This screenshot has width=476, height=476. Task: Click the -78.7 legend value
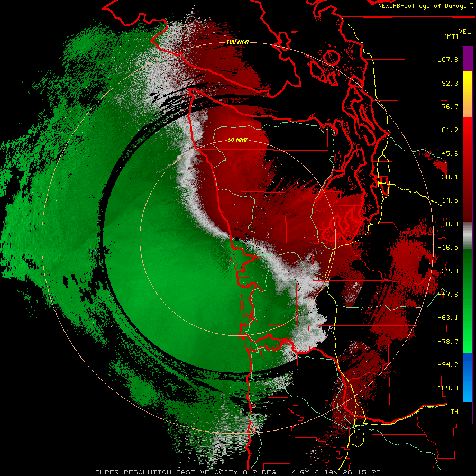pos(448,341)
